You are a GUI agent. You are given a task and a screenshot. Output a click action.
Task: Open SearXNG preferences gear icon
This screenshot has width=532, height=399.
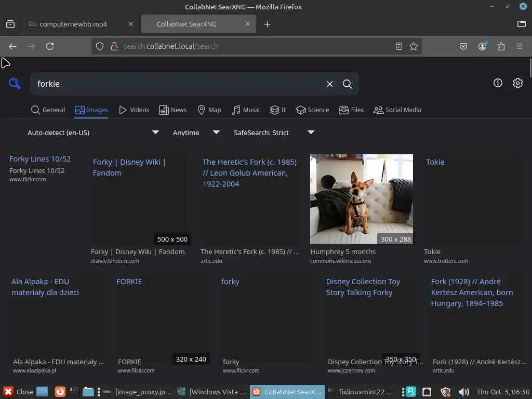click(518, 83)
